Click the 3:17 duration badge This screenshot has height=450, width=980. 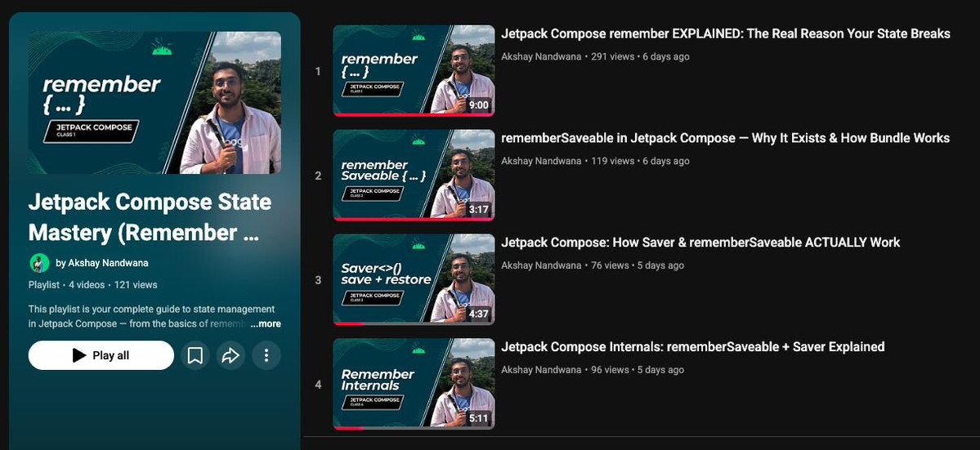point(478,209)
